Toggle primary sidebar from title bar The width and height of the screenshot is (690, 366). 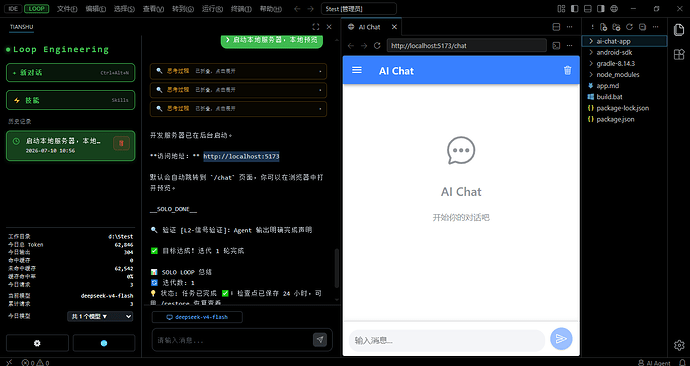pyautogui.click(x=574, y=8)
